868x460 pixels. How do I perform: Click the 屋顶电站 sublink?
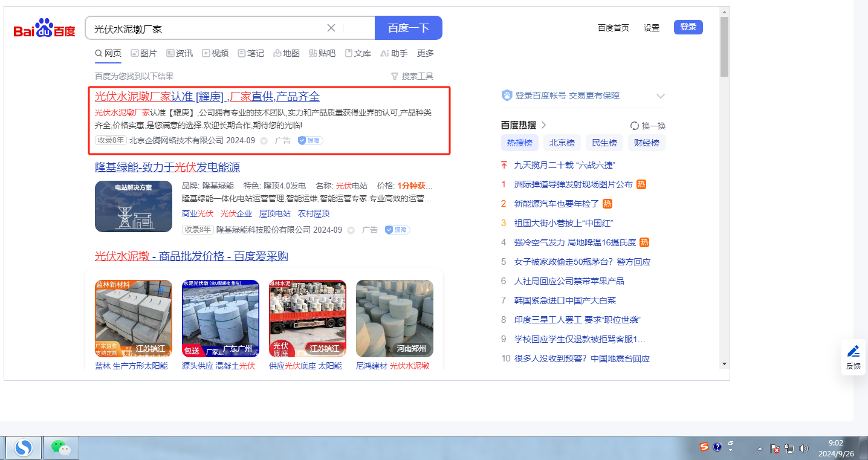pyautogui.click(x=275, y=213)
